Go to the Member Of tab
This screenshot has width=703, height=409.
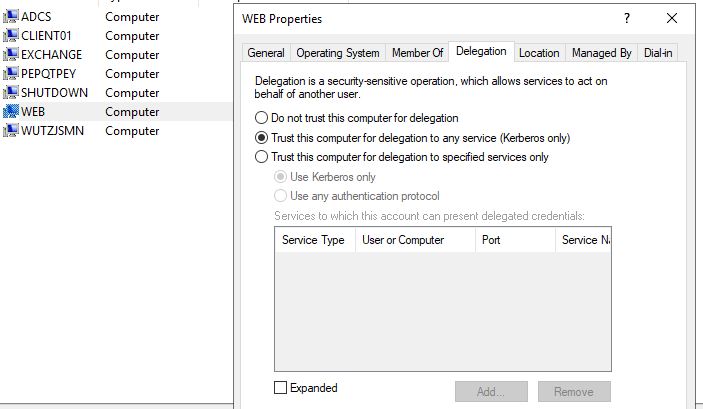417,53
